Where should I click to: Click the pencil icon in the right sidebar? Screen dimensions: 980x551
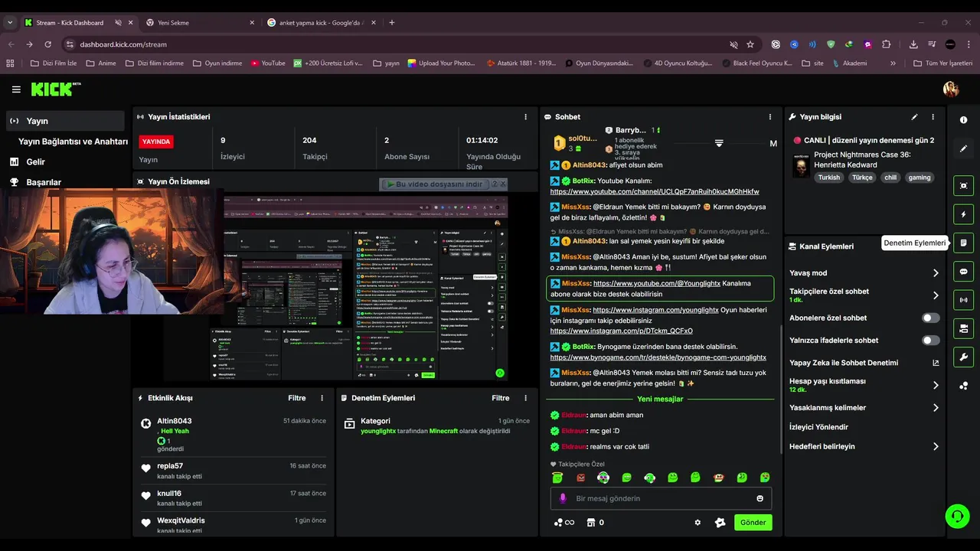963,148
